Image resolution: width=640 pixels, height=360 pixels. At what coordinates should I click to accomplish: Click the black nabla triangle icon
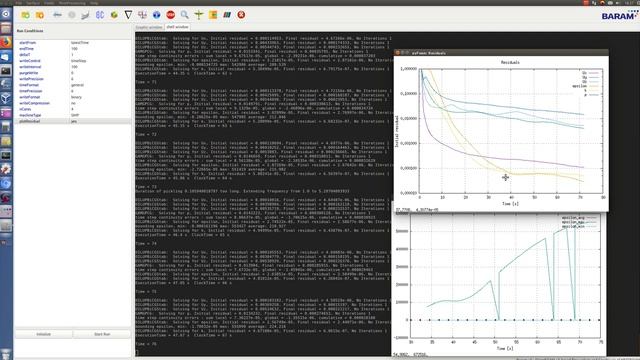(128, 15)
